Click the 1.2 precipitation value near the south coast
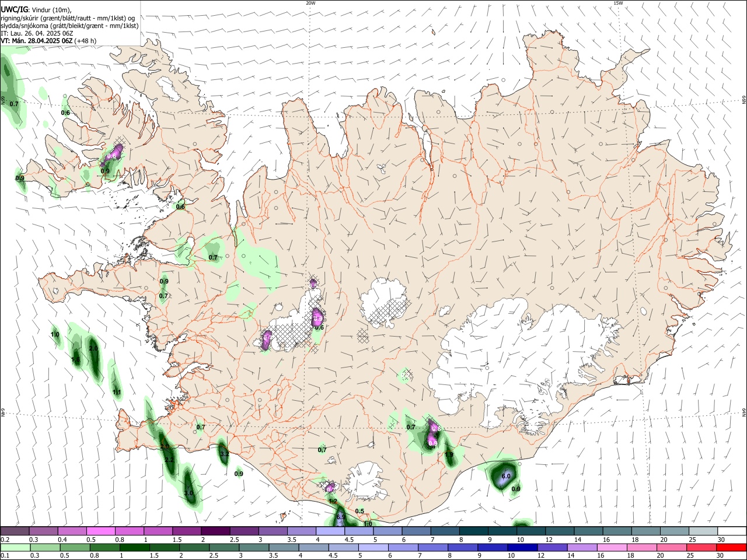Image resolution: width=747 pixels, height=560 pixels. click(333, 501)
